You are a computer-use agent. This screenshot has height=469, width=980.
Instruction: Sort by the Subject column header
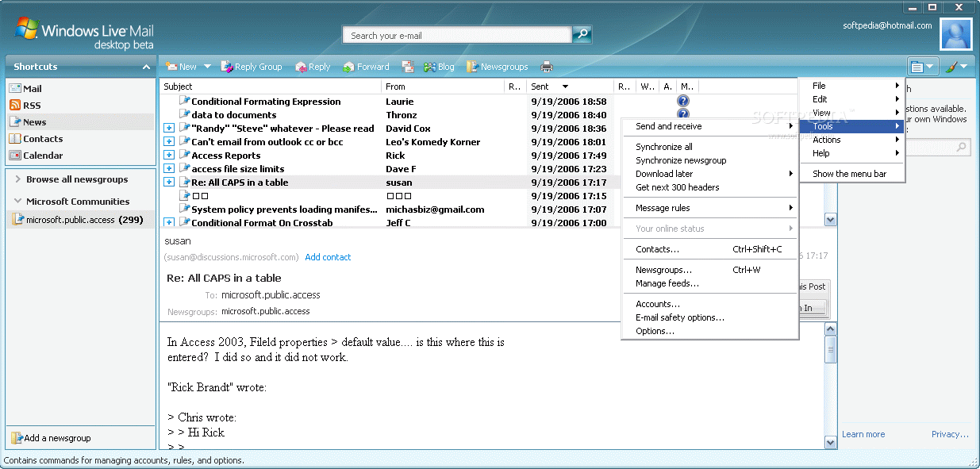pyautogui.click(x=271, y=86)
